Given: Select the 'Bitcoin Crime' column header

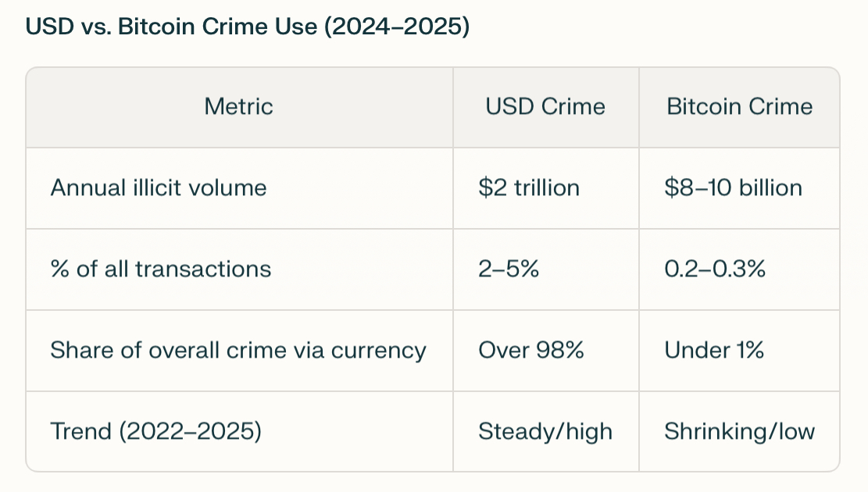Looking at the screenshot, I should (x=739, y=106).
